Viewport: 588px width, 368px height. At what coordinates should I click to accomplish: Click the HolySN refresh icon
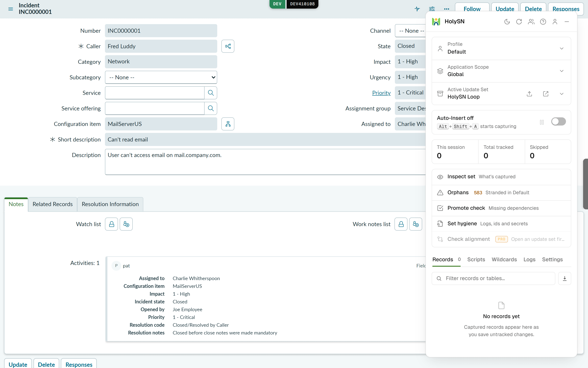pos(519,22)
